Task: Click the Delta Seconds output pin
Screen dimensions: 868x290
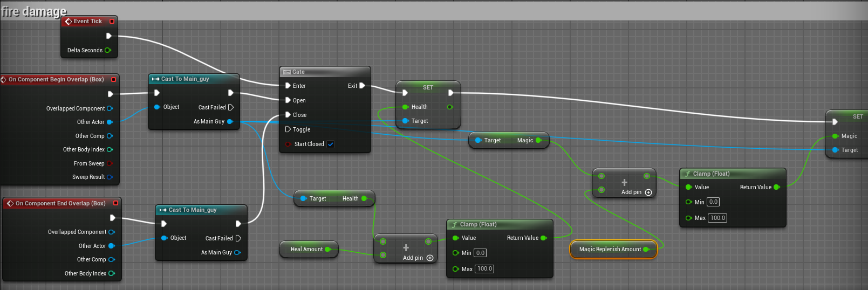Action: pyautogui.click(x=108, y=50)
